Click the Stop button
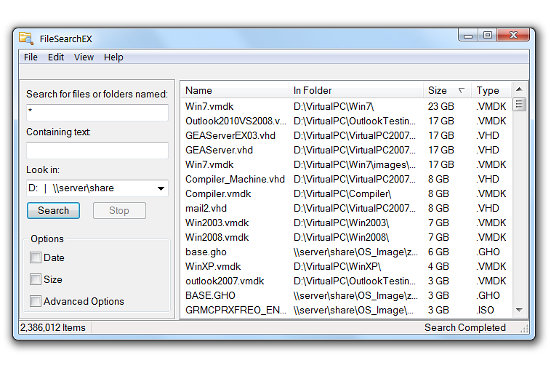550x368 pixels. coord(119,210)
